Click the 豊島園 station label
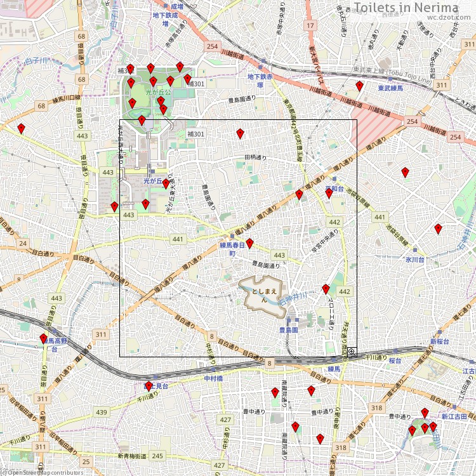This screenshot has height=476, width=476. tap(289, 330)
